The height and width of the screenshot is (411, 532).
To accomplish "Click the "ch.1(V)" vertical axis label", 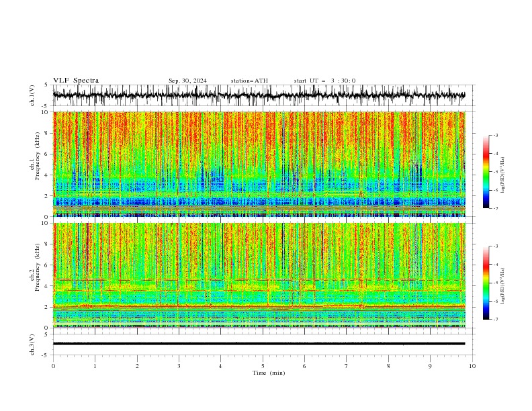I will [x=32, y=95].
